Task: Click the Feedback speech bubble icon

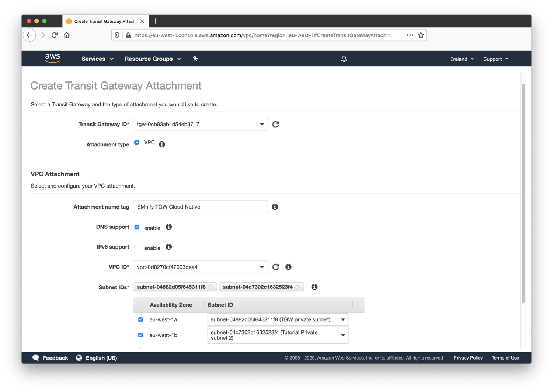Action: pos(36,357)
